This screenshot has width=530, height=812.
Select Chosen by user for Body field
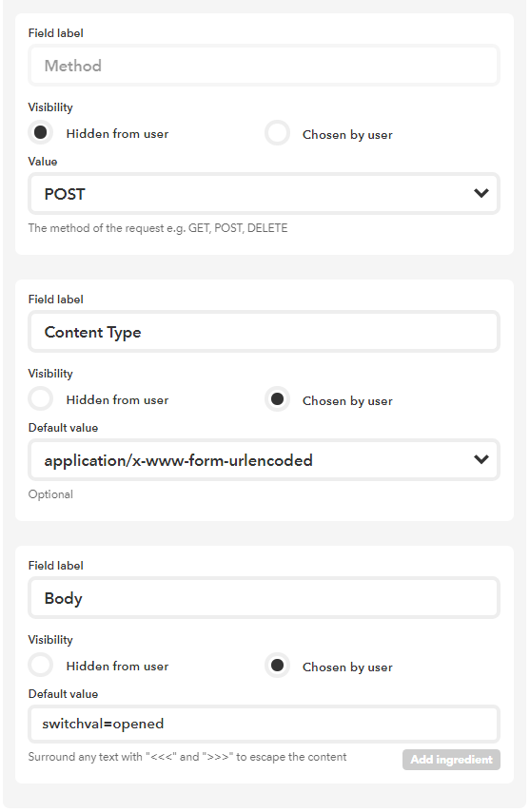click(x=277, y=666)
